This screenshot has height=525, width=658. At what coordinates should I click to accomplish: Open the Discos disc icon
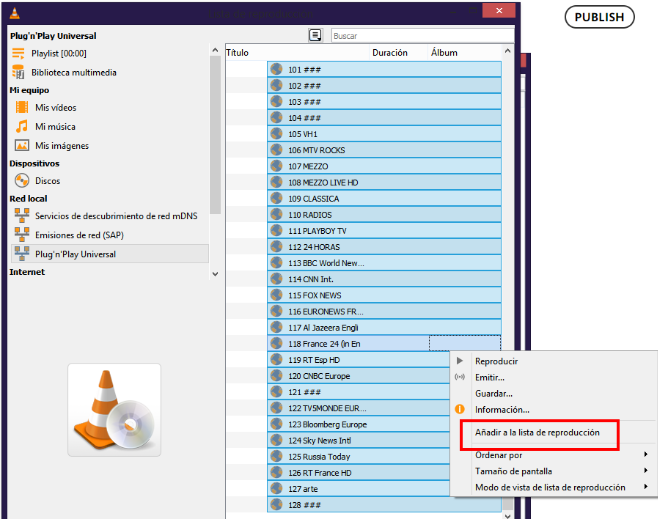[22, 181]
